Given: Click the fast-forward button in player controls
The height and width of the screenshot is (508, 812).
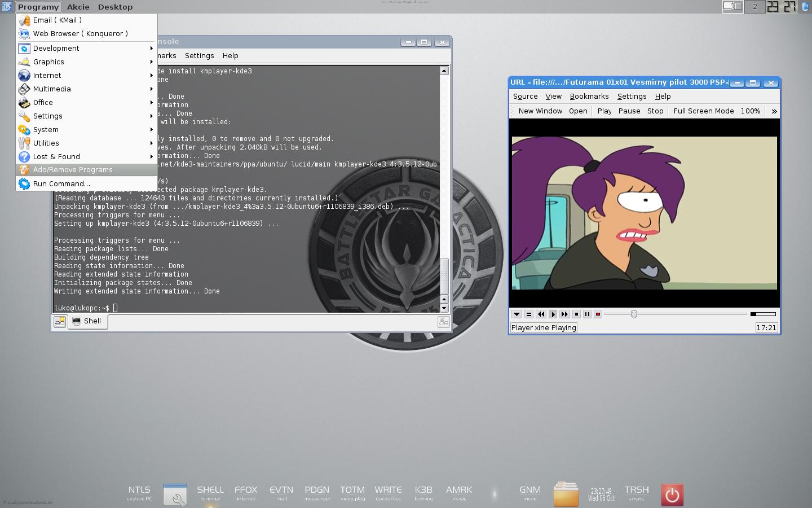Looking at the screenshot, I should pos(564,314).
